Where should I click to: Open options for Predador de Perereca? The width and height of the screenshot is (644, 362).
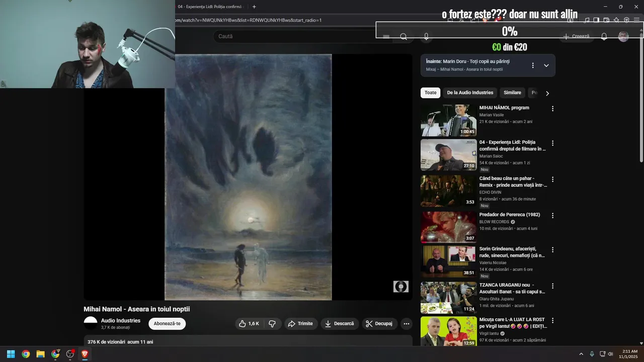tap(552, 215)
